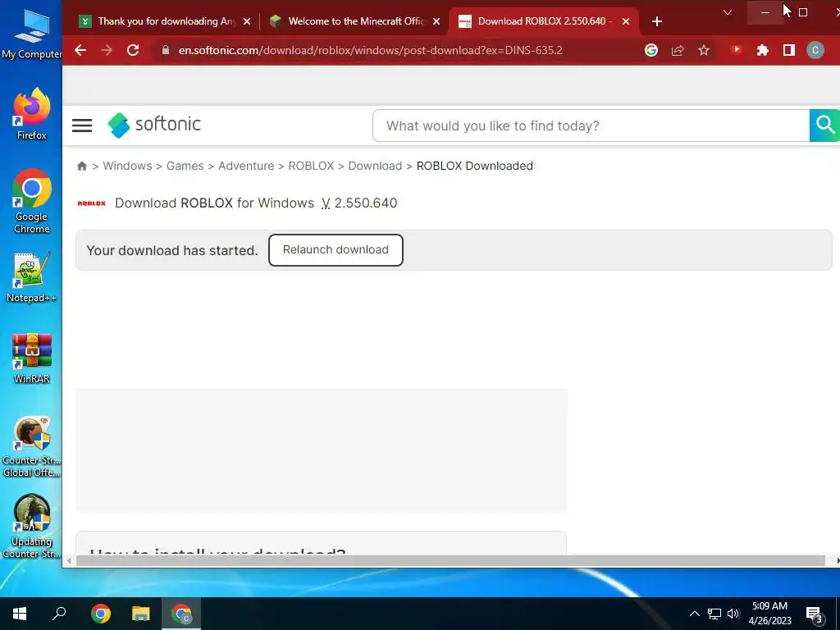This screenshot has width=840, height=630.
Task: Open the Softonic hamburger menu
Action: pyautogui.click(x=82, y=126)
